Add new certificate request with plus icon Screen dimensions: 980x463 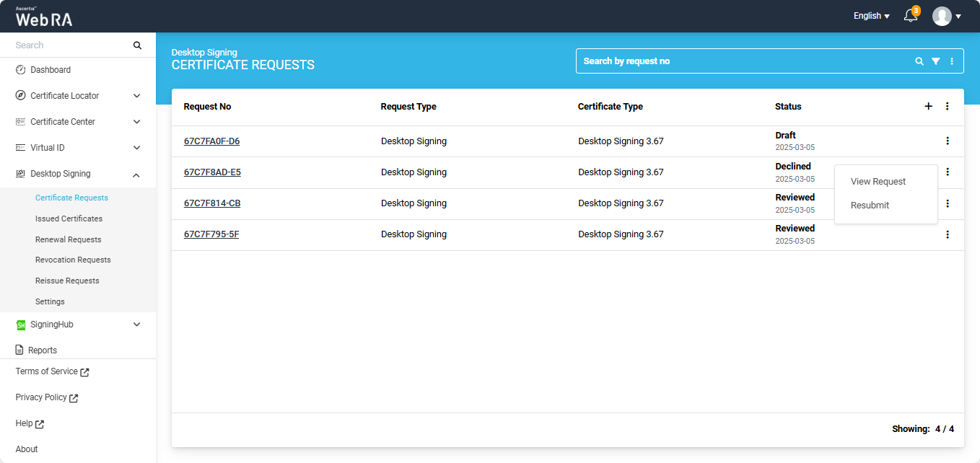tap(929, 106)
